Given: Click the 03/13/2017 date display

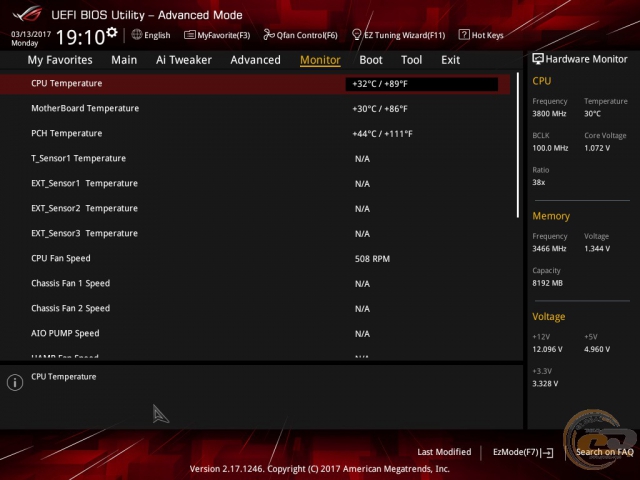Looking at the screenshot, I should point(31,34).
